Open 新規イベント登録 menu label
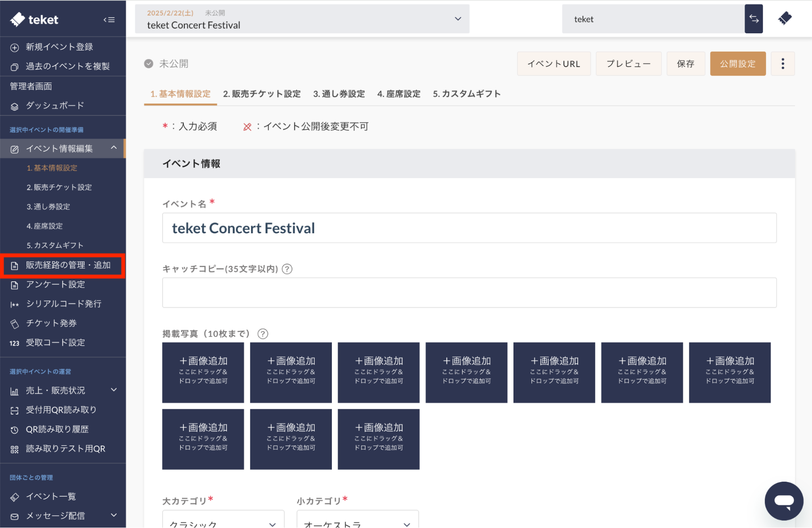 point(59,47)
